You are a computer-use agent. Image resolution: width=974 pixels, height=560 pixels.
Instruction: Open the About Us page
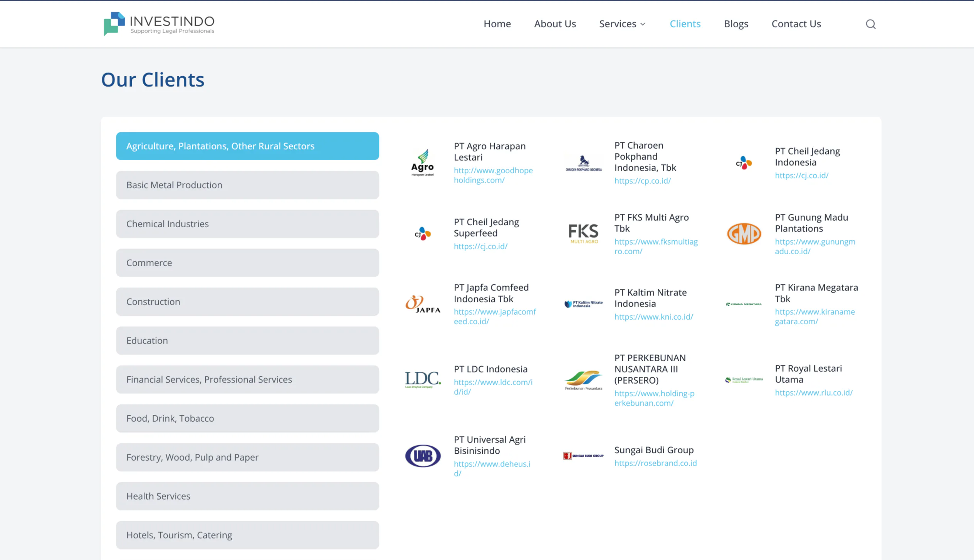[x=555, y=24]
